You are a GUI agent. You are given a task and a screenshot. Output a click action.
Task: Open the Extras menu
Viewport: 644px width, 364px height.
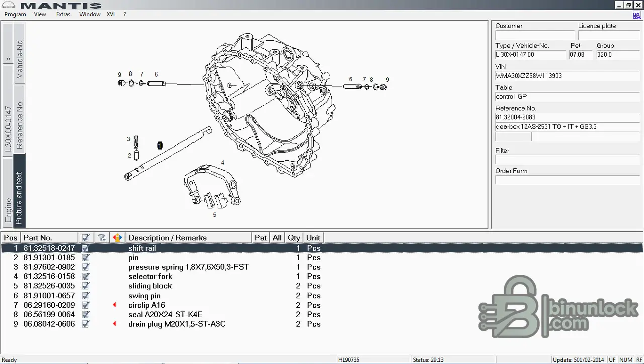click(63, 14)
